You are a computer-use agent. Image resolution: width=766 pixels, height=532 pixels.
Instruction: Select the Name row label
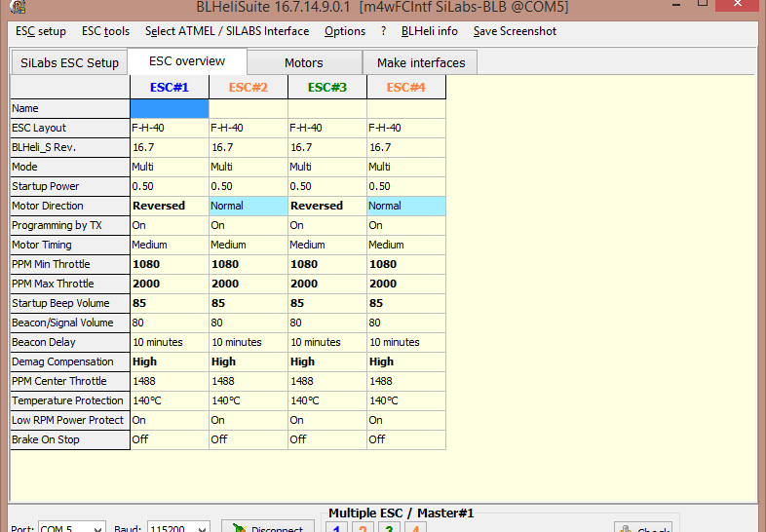pyautogui.click(x=70, y=108)
